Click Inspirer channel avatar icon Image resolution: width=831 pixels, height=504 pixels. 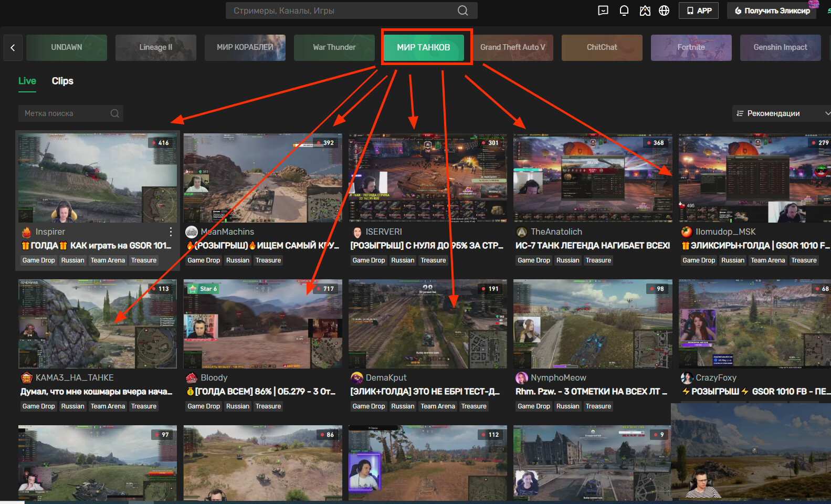tap(27, 232)
